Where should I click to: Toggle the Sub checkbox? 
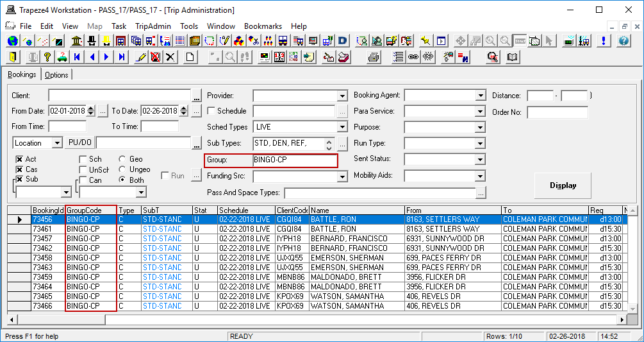(19, 179)
